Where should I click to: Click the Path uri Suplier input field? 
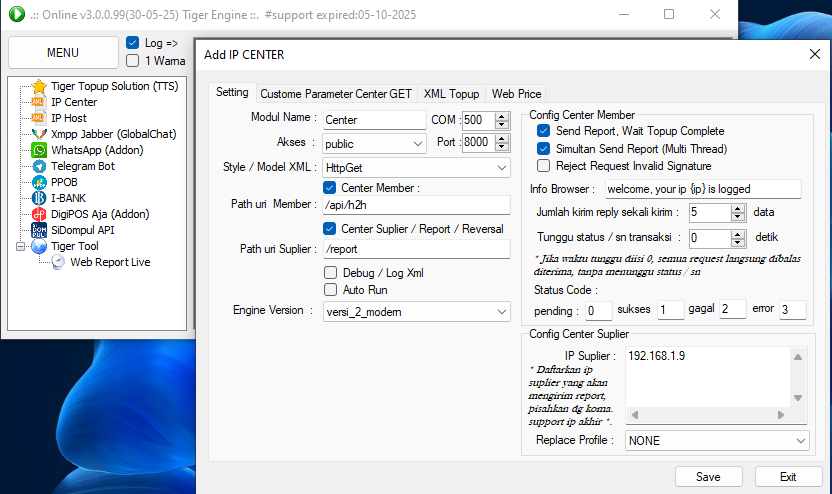pos(415,249)
